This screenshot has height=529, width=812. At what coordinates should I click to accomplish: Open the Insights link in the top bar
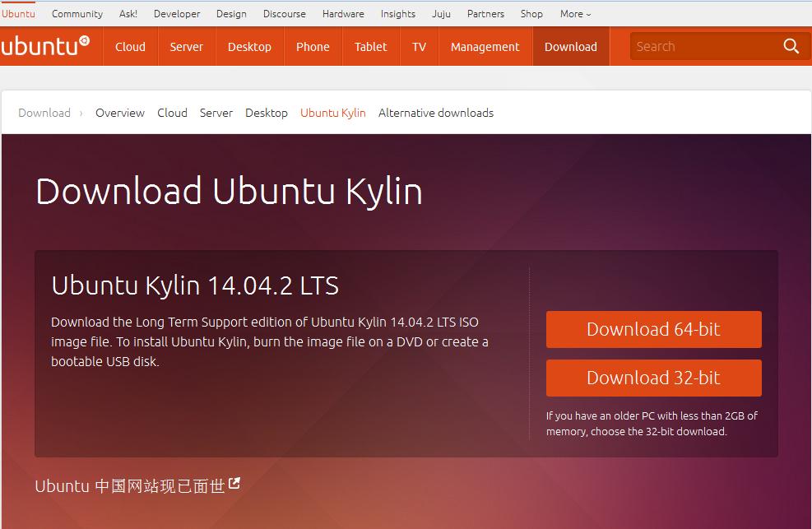397,14
